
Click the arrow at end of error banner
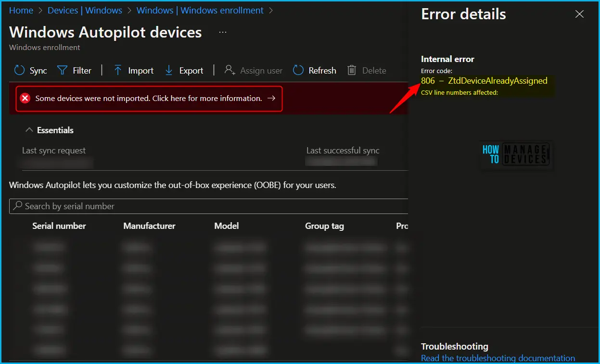(271, 98)
